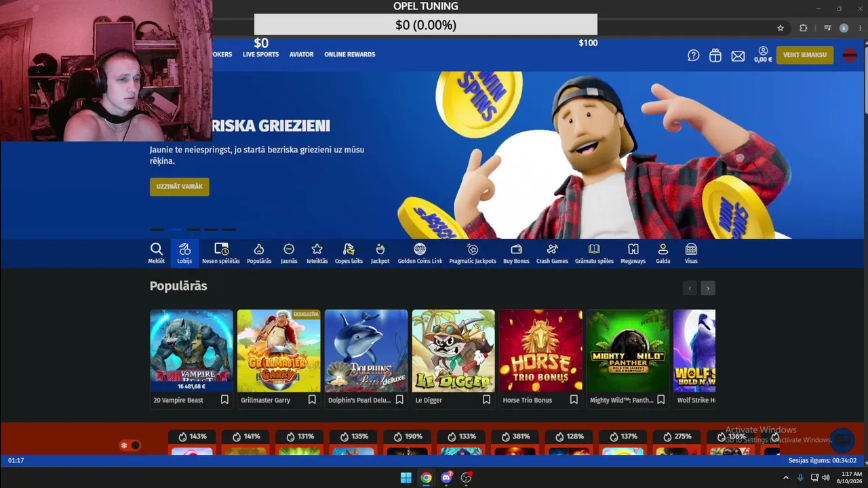Select the third banner slide indicator
The image size is (868, 488).
[193, 230]
